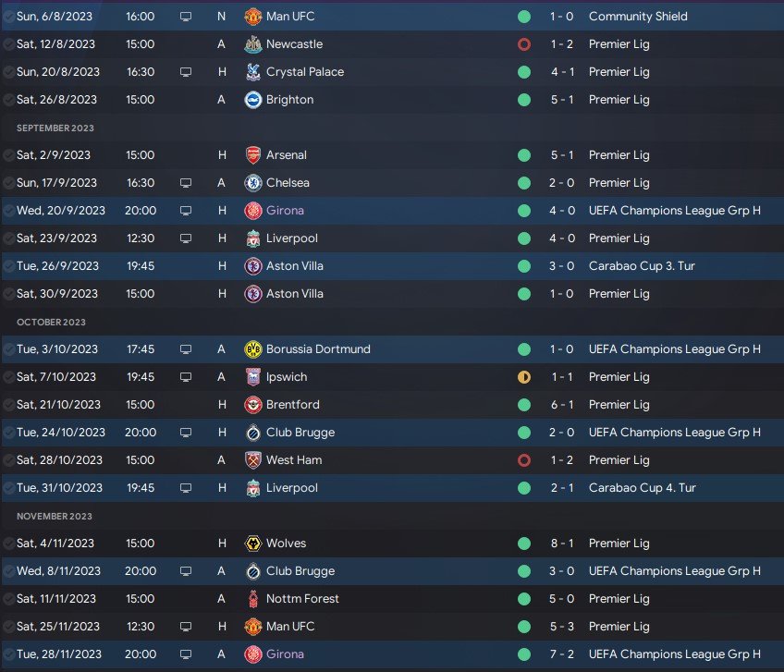Click the TV broadcast icon on Chelsea fixture

(x=186, y=183)
